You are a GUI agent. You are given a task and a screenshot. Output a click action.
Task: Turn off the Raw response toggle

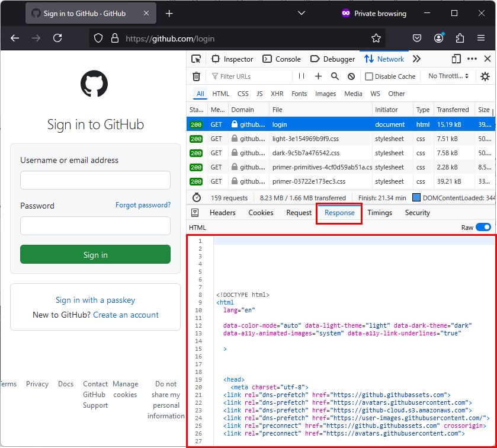pyautogui.click(x=483, y=228)
